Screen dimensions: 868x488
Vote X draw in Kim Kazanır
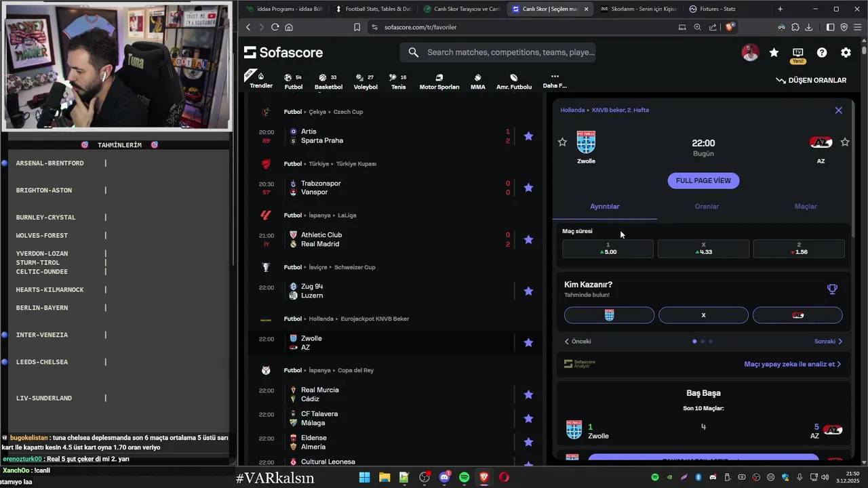pyautogui.click(x=703, y=315)
